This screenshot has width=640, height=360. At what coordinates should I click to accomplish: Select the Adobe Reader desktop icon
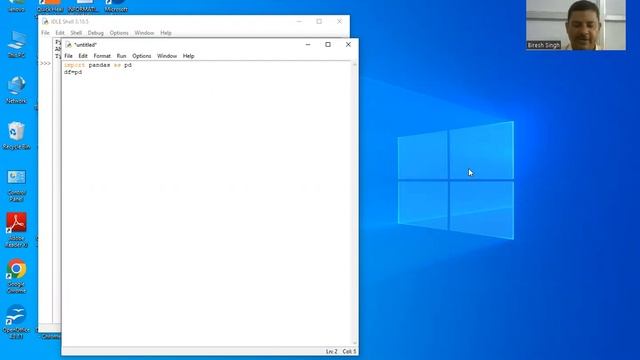tap(16, 230)
